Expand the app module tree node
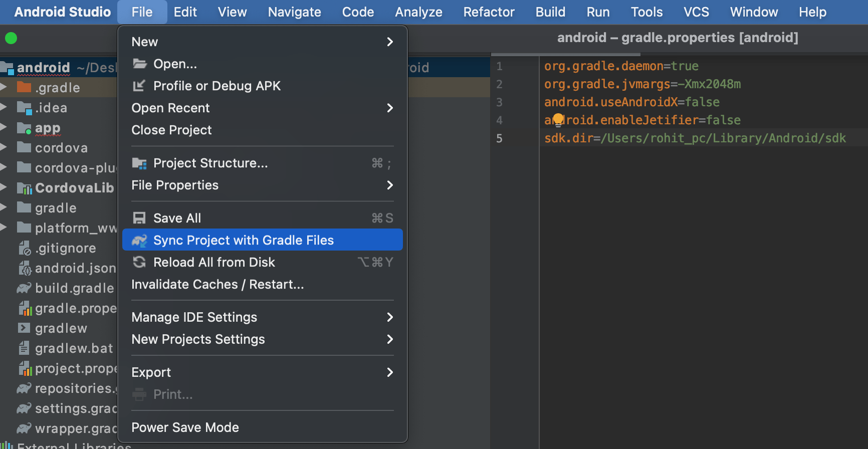 [x=4, y=127]
